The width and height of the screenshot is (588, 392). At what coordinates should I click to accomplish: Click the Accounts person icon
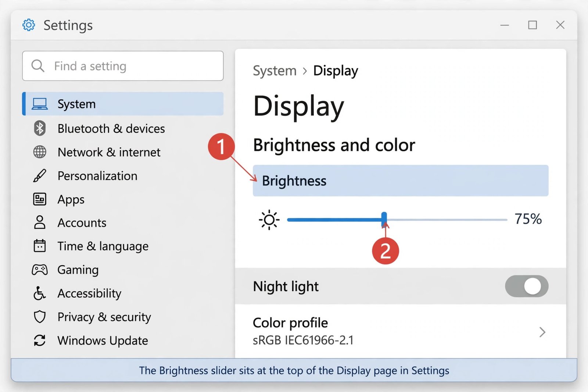pyautogui.click(x=40, y=222)
